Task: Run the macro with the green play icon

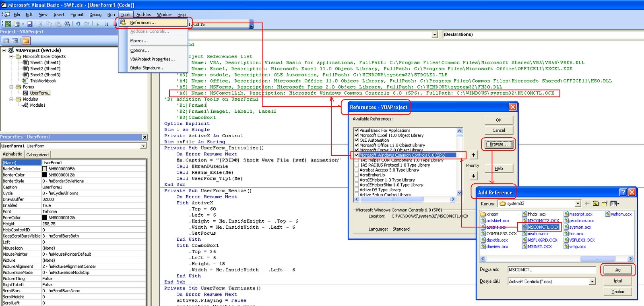Action: (x=97, y=24)
